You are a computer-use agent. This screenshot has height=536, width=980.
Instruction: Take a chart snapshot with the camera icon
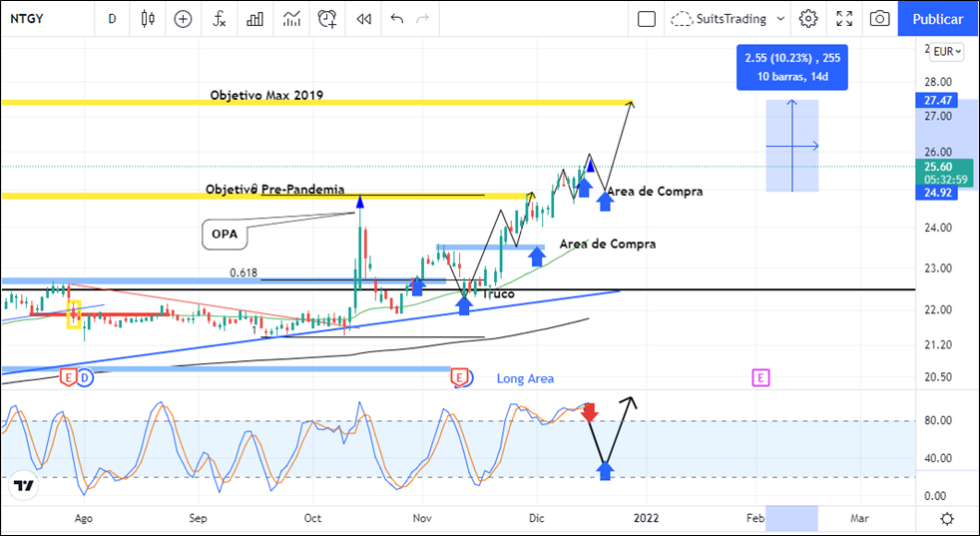pos(879,19)
